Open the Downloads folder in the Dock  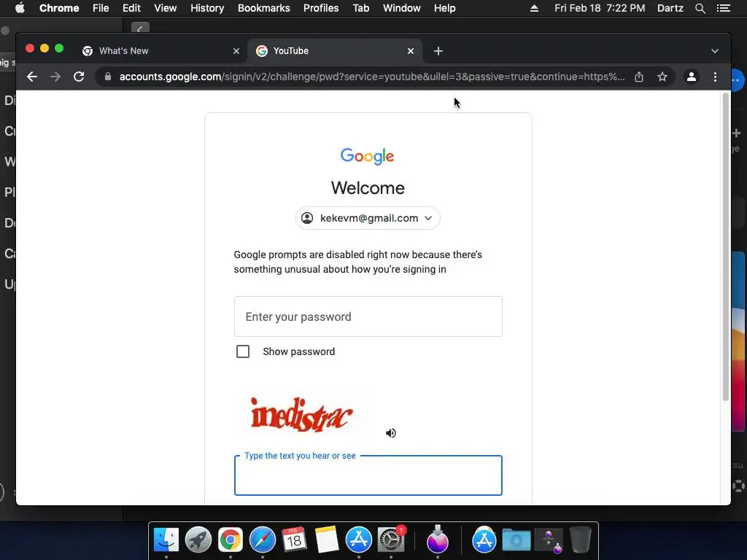coord(516,540)
